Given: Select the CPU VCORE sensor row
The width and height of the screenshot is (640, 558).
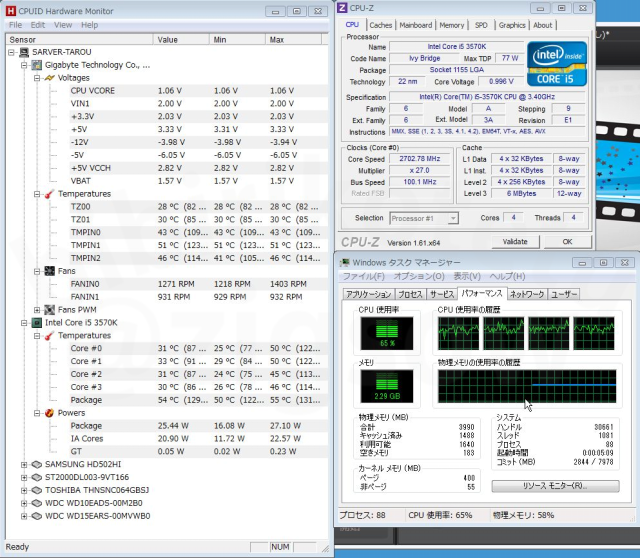Looking at the screenshot, I should [93, 90].
